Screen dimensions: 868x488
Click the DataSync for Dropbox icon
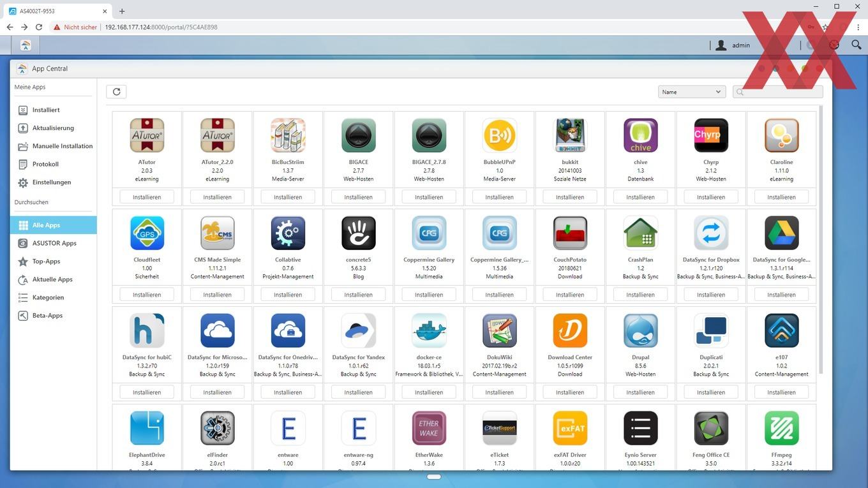click(711, 233)
